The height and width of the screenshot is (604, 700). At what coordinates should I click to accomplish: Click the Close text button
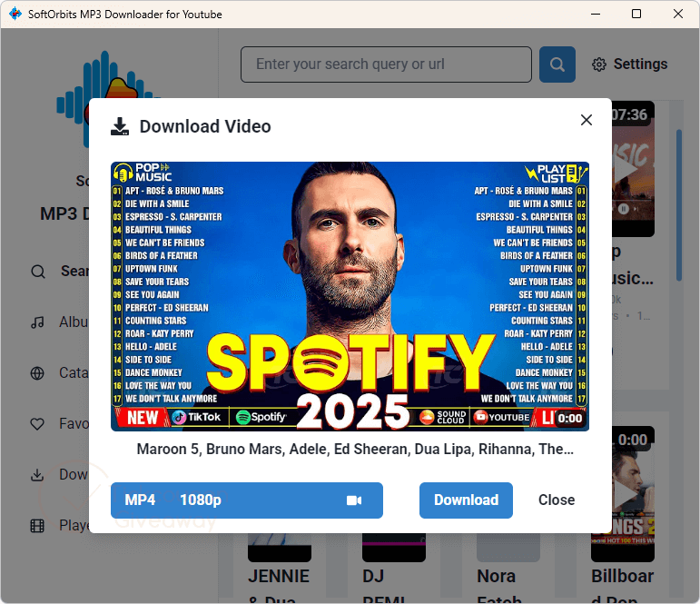point(557,500)
